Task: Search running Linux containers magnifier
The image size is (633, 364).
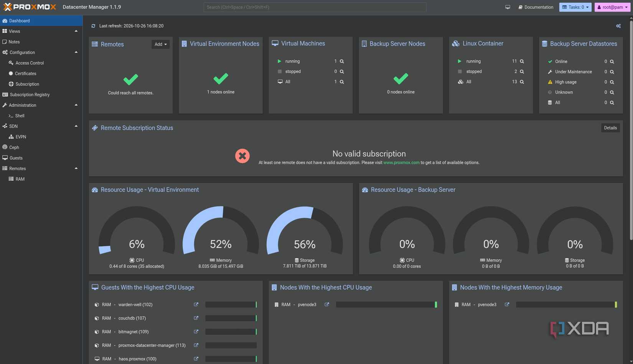Action: tap(522, 61)
